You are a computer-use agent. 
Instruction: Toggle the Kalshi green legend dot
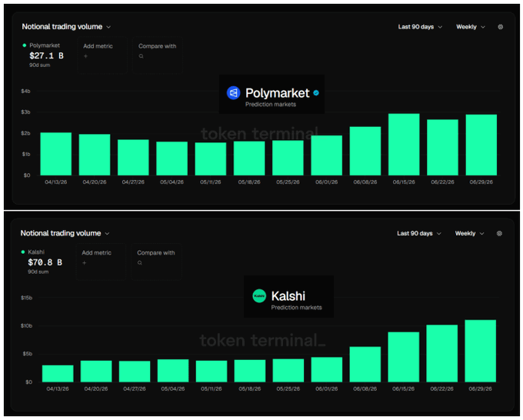[23, 252]
